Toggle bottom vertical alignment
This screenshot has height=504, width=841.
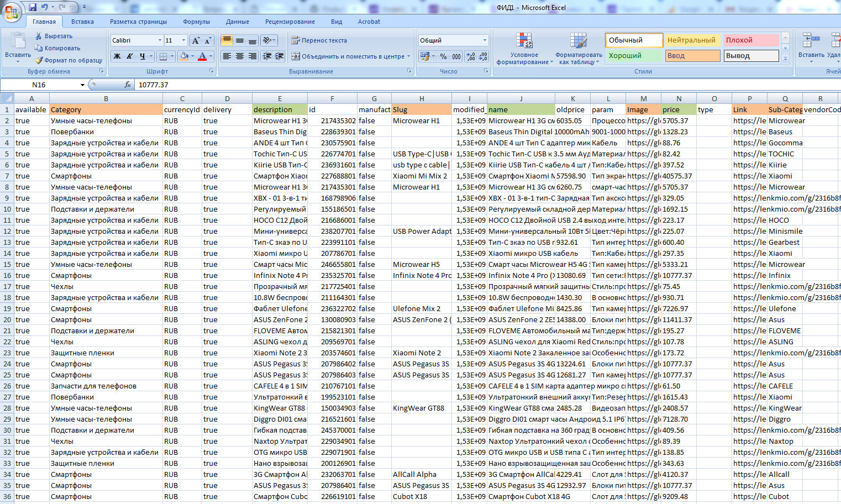point(253,40)
